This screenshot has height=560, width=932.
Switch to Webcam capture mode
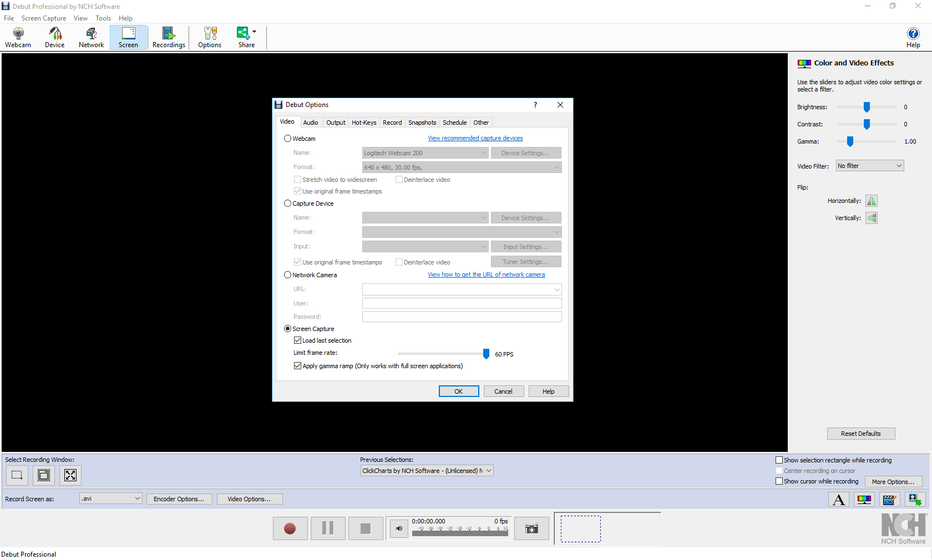click(18, 37)
